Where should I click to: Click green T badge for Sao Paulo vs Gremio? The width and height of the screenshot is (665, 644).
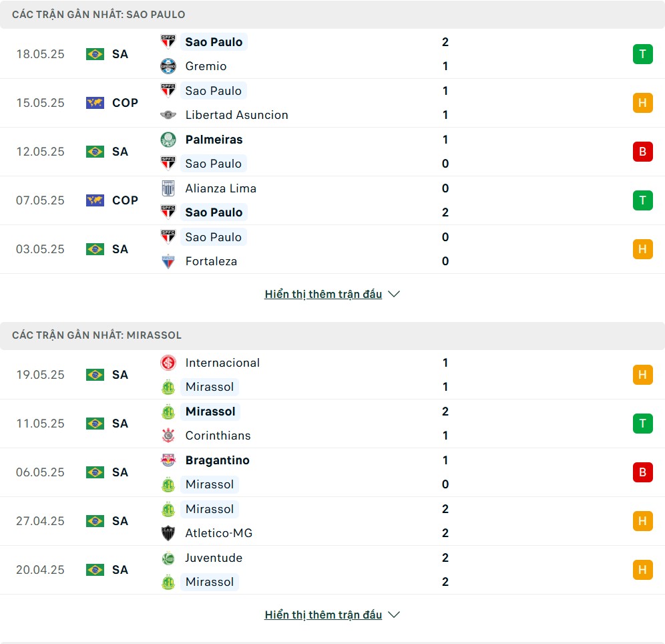tap(642, 54)
